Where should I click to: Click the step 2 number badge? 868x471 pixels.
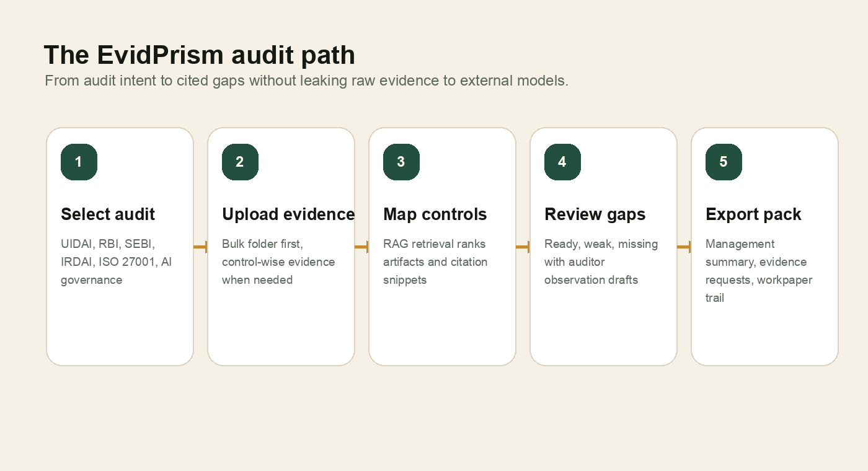click(x=240, y=162)
